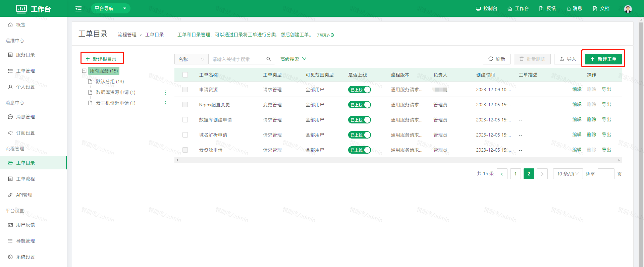Image resolution: width=644 pixels, height=267 pixels.
Task: Select 云主机资源申请 (1) tree item
Action: coord(115,103)
